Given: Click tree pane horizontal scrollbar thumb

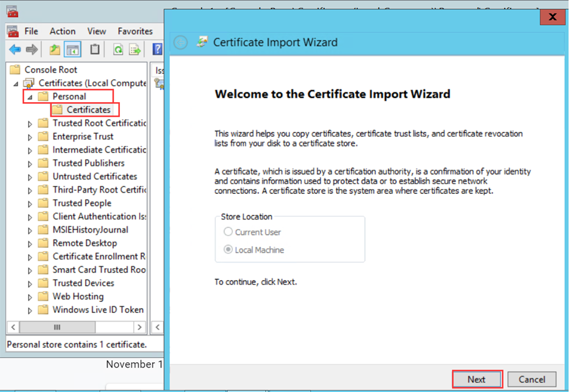Looking at the screenshot, I should pyautogui.click(x=57, y=327).
